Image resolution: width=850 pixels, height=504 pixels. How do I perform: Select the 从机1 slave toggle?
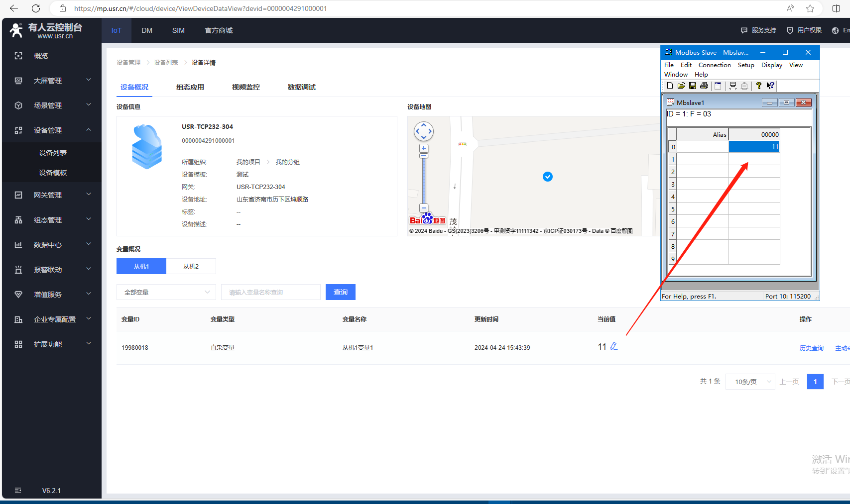[x=141, y=266]
